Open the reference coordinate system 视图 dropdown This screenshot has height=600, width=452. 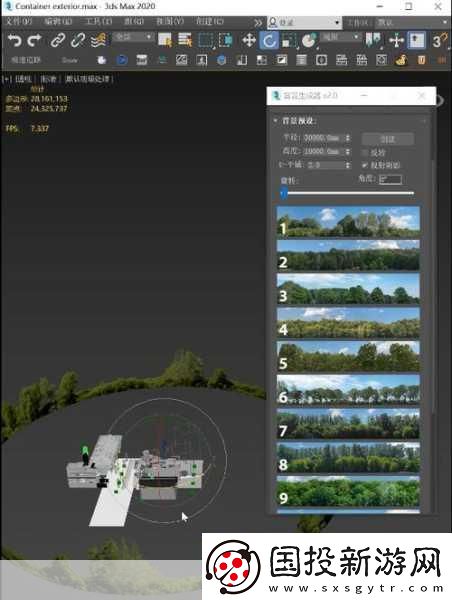[x=341, y=37]
